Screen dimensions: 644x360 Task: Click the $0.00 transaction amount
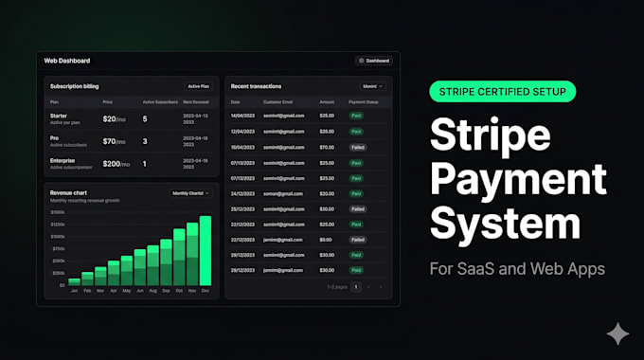(x=326, y=240)
